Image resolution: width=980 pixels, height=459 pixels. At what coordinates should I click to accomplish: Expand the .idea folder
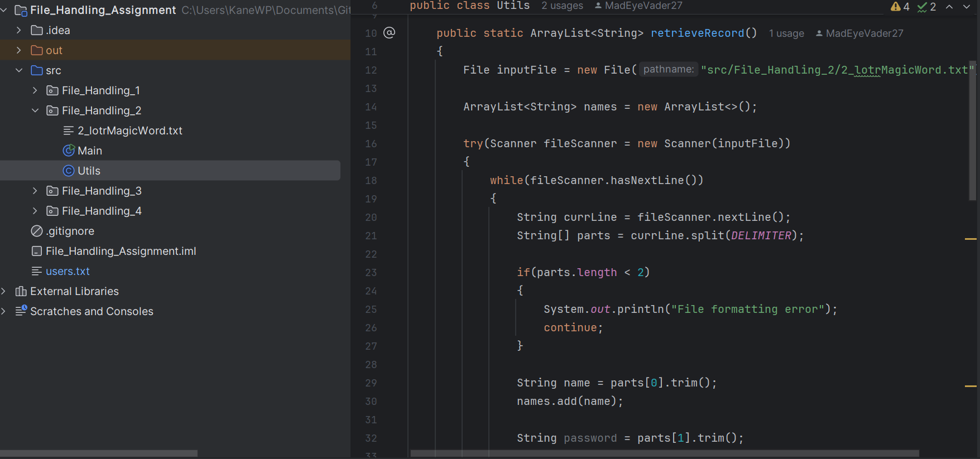click(19, 30)
